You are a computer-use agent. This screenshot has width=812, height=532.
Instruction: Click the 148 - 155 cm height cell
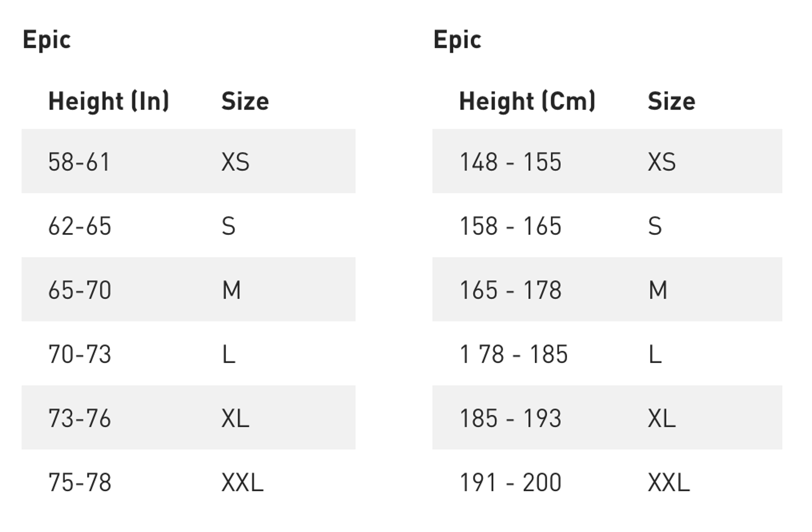tap(510, 162)
